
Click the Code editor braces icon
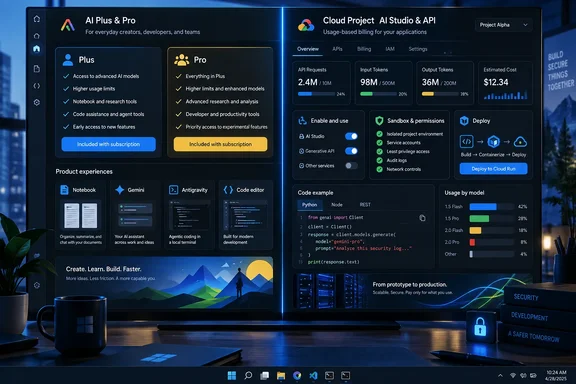pyautogui.click(x=228, y=190)
